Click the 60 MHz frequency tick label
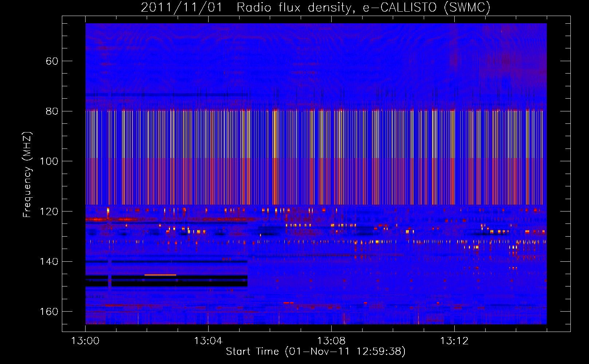The image size is (589, 364). click(52, 61)
